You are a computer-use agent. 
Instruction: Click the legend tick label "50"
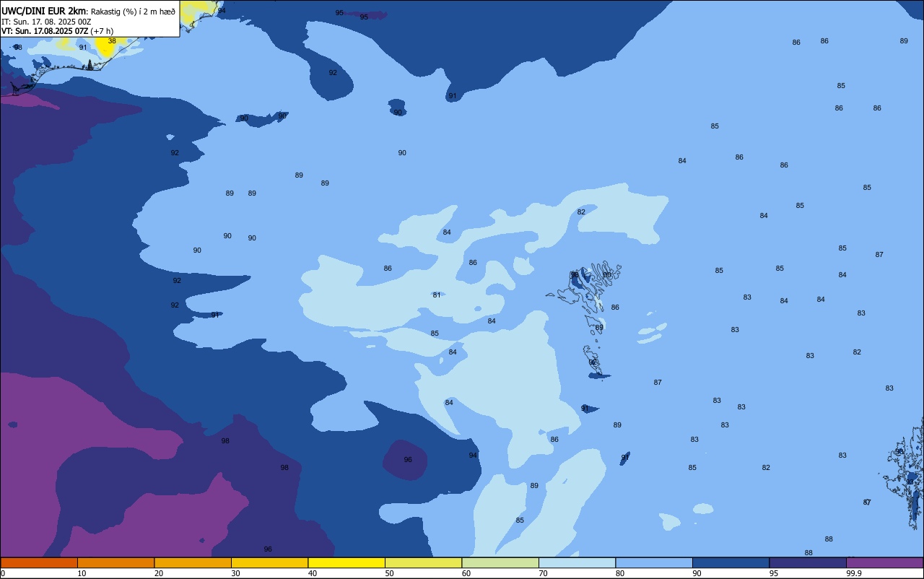390,573
